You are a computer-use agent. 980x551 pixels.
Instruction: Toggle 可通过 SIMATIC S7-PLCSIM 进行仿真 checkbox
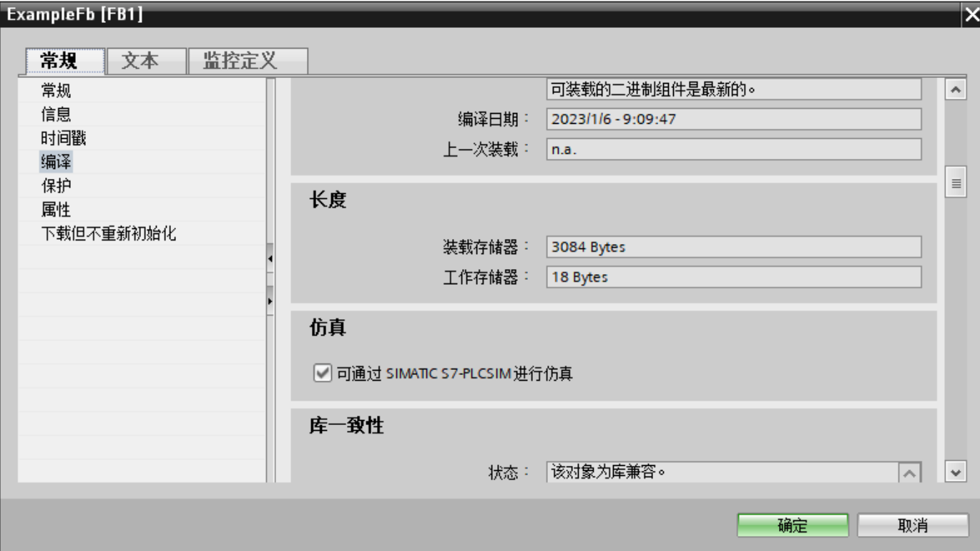click(322, 374)
